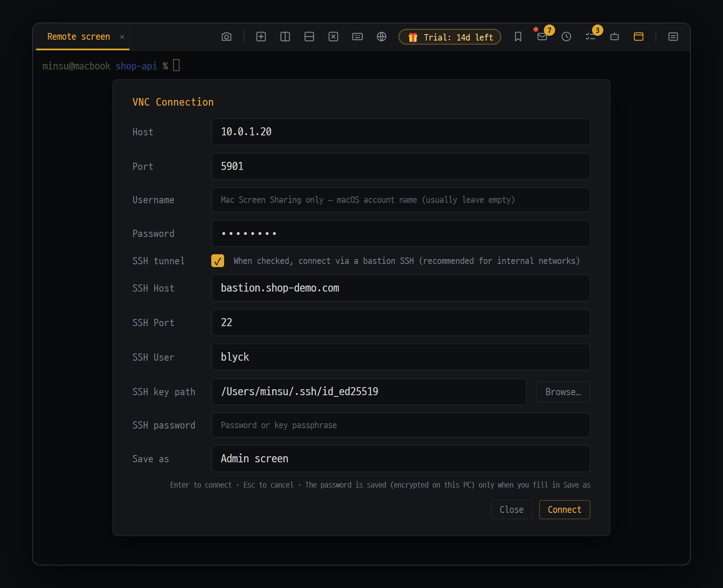723x588 pixels.
Task: Edit the Save as field Admin screen
Action: 400,459
